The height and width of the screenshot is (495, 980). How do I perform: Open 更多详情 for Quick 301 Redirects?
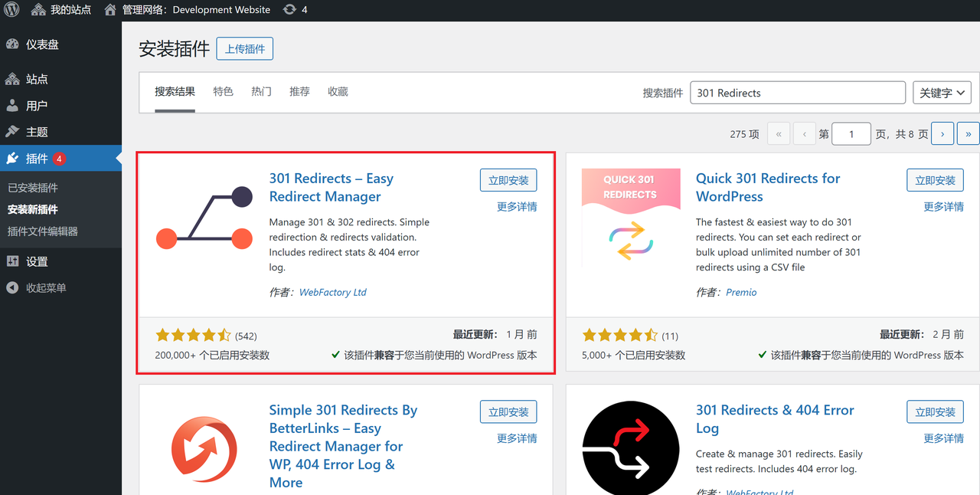pyautogui.click(x=943, y=207)
